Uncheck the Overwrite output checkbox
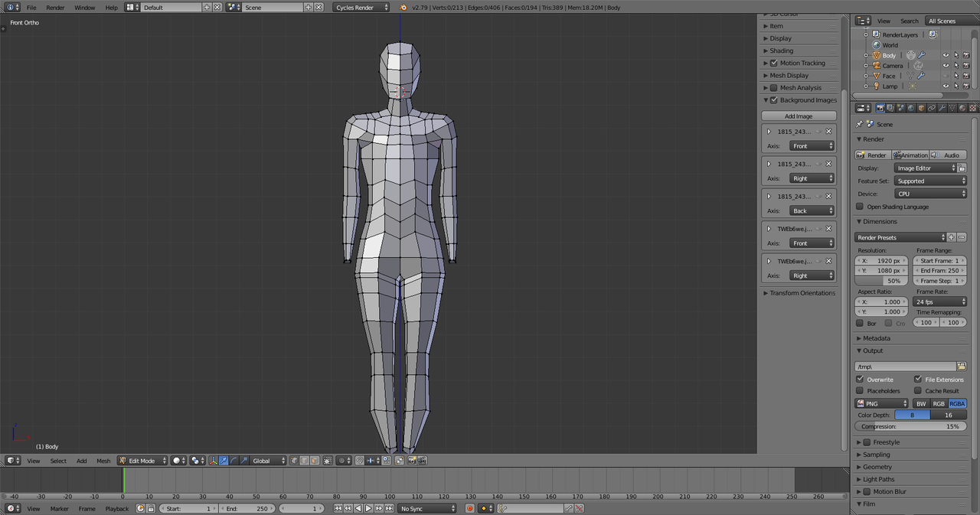 point(860,380)
